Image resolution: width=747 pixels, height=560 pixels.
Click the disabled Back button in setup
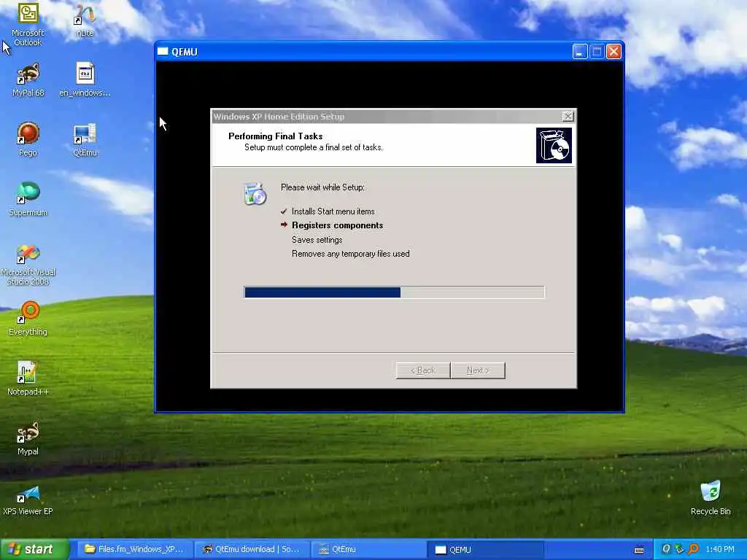423,370
